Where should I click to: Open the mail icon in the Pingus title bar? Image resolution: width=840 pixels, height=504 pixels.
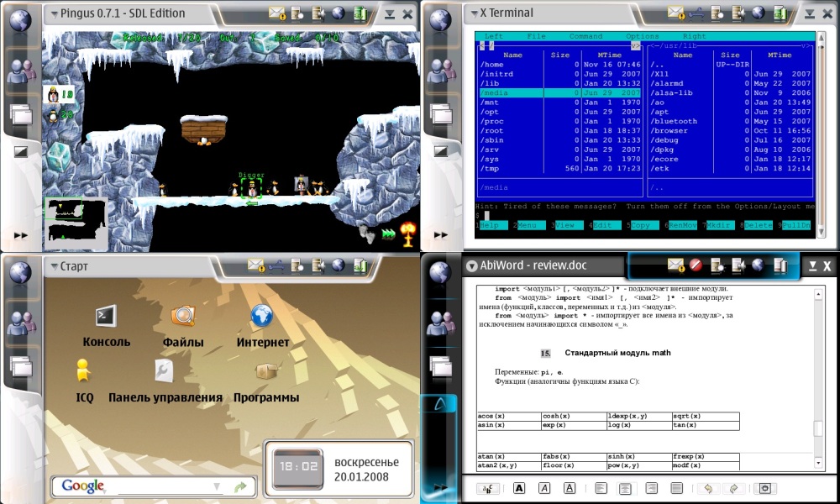[277, 13]
